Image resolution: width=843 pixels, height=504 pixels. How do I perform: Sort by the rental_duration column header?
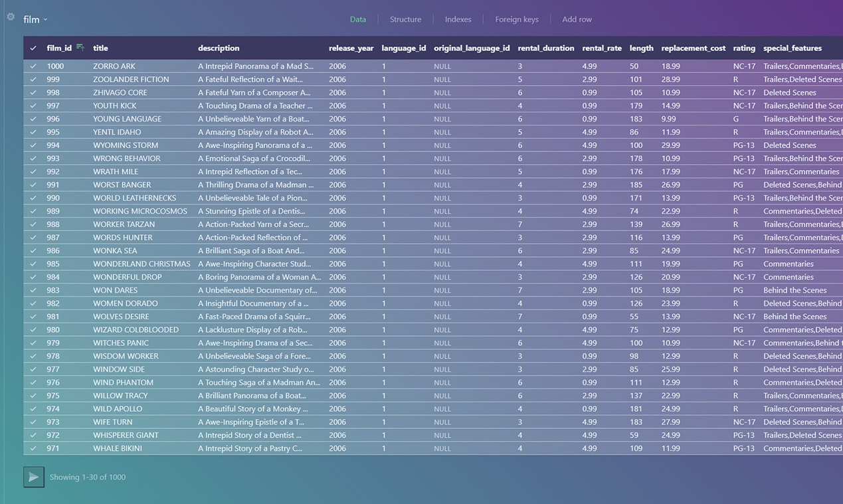click(x=546, y=48)
